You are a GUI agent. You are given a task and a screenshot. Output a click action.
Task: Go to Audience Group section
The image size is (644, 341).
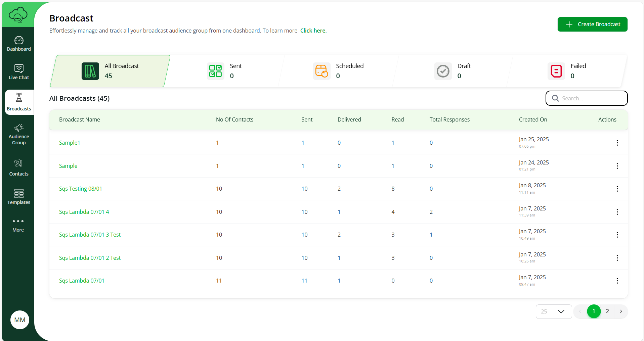click(19, 134)
